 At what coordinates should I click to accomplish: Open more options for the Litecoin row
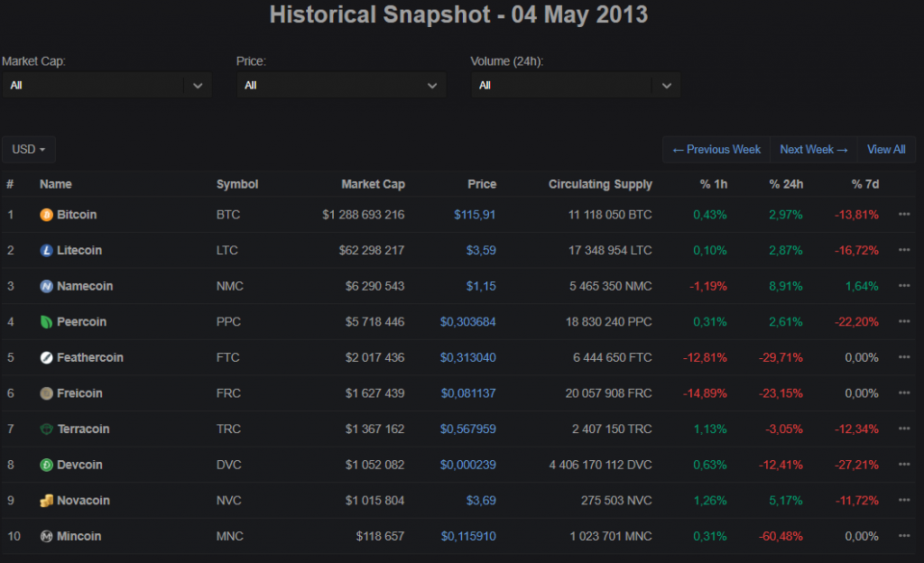(x=903, y=250)
